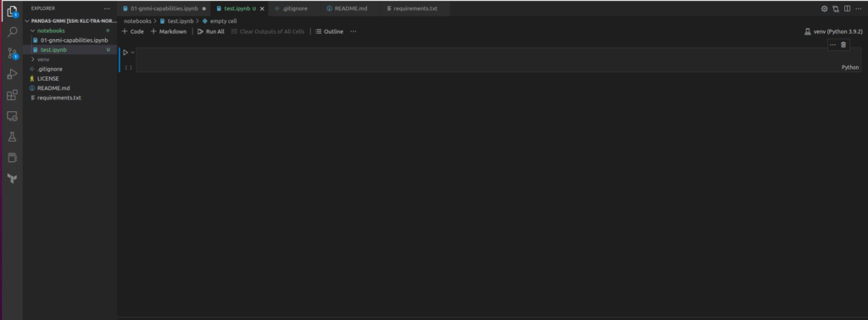
Task: Open the Testing flask view
Action: pos(12,137)
